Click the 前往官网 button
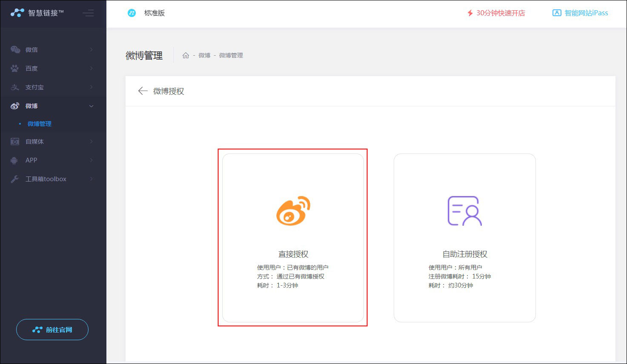The image size is (627, 364). coord(52,330)
